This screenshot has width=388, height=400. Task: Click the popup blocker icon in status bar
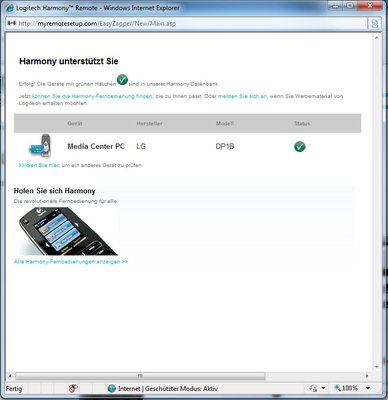(73, 388)
